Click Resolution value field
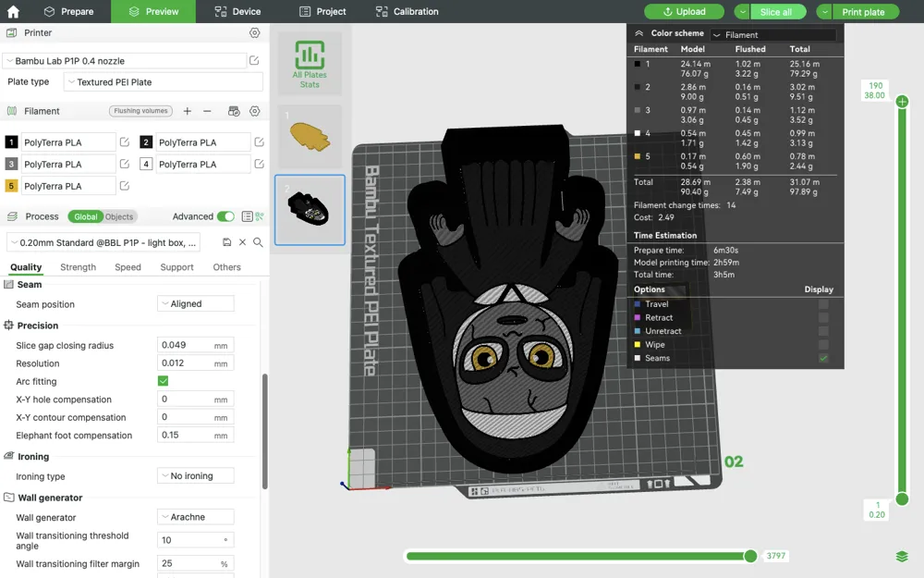The width and height of the screenshot is (924, 578). pyautogui.click(x=196, y=363)
